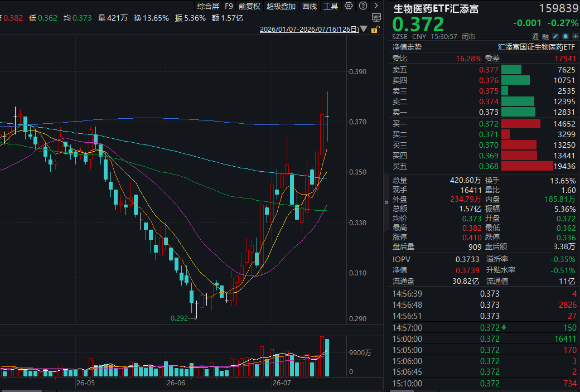Toggle 超级叠加 overlay option
Screen dimensions: 580x392
[x=281, y=6]
